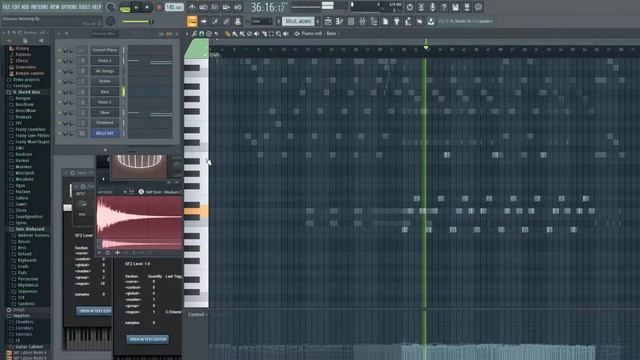The image size is (640, 360).
Task: Open the FILE menu
Action: coord(7,7)
